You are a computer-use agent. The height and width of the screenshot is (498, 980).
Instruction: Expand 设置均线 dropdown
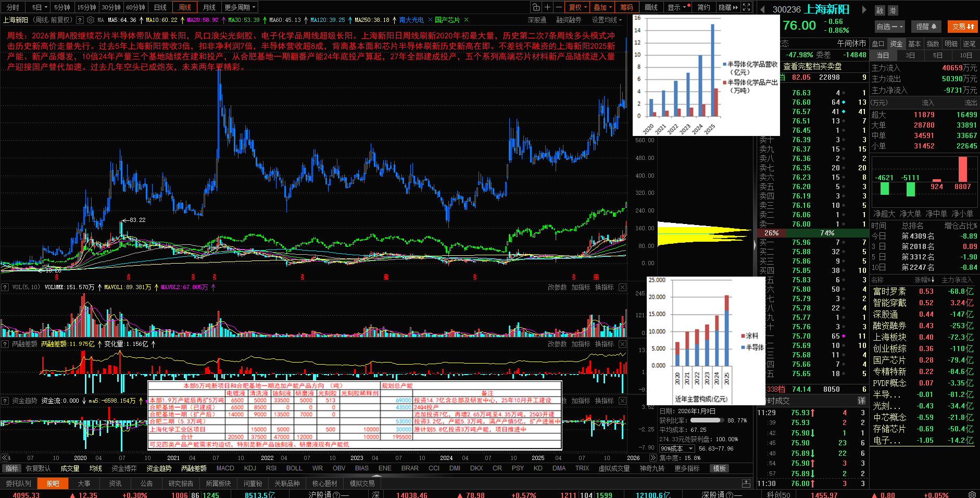click(607, 20)
